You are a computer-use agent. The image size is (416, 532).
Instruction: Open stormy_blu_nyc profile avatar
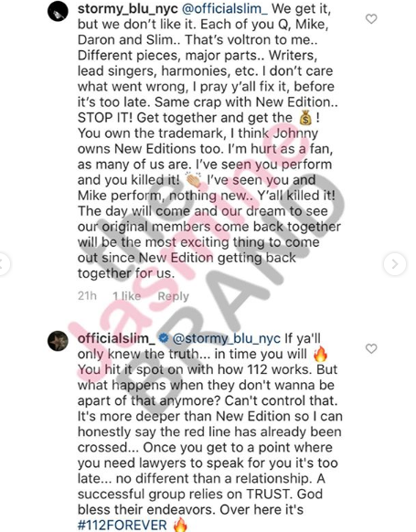(58, 11)
